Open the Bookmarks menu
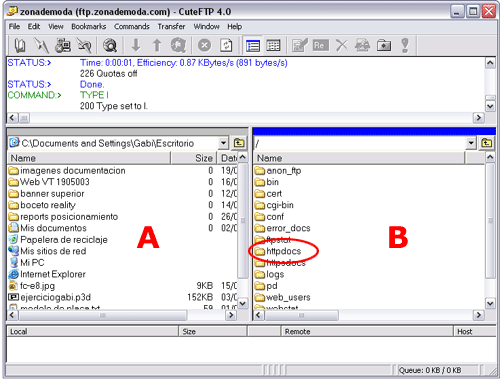The height and width of the screenshot is (379, 500). [x=89, y=27]
